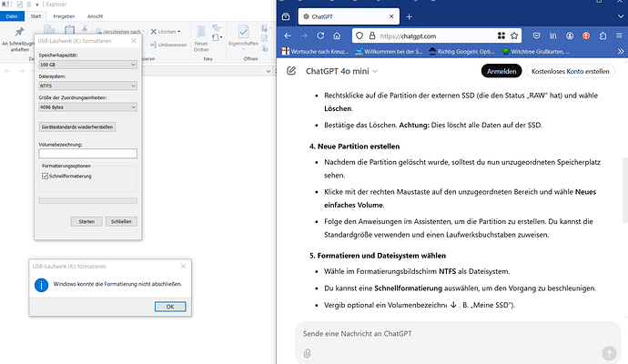The height and width of the screenshot is (364, 628).
Task: Click the Starten button in format dialog
Action: coord(86,221)
